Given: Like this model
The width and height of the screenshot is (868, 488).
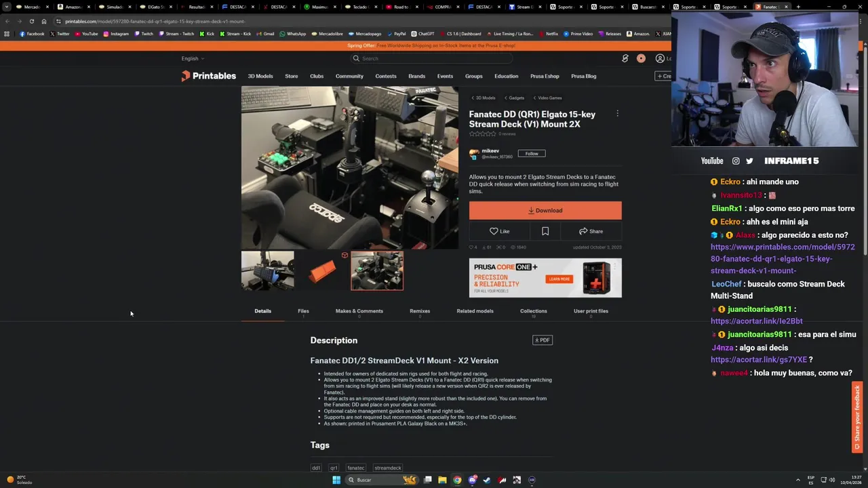Looking at the screenshot, I should pos(500,231).
